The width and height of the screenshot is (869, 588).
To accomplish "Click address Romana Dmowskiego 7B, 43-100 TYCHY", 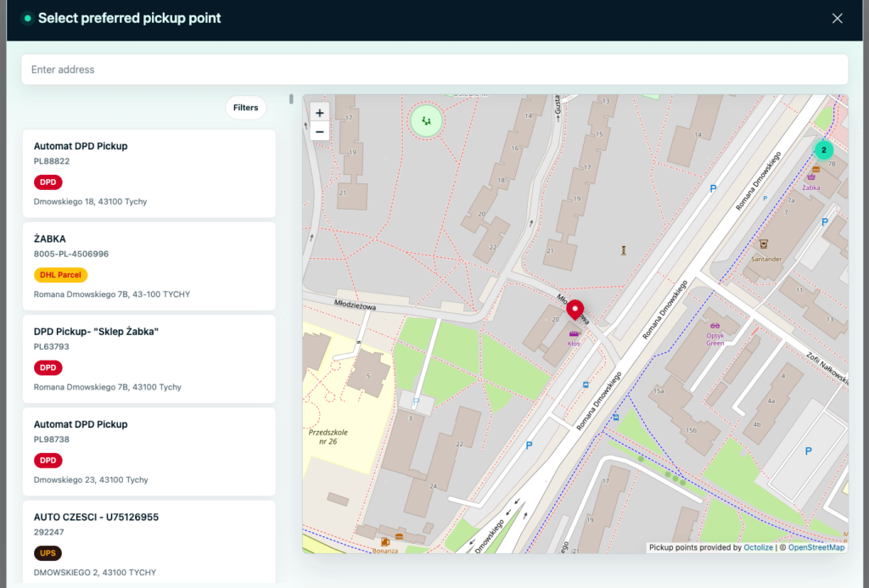I will tap(112, 294).
